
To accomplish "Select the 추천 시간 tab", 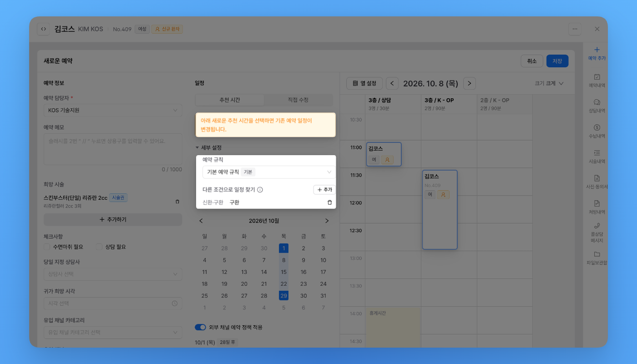I will (230, 100).
